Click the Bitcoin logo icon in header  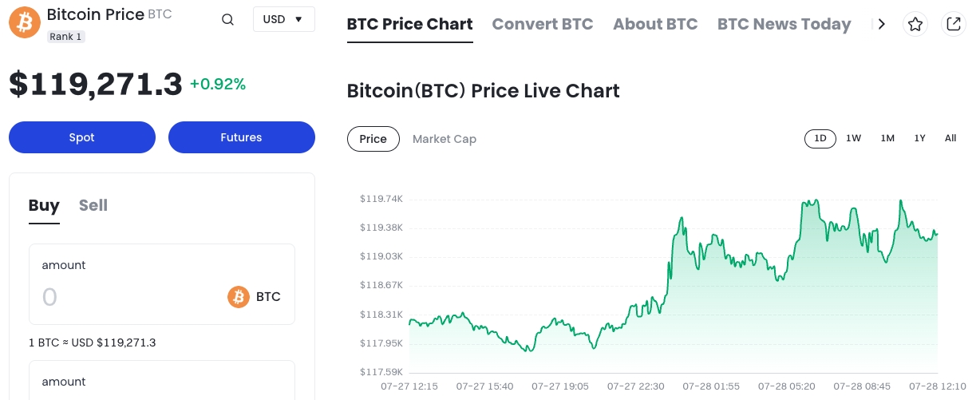click(x=25, y=22)
